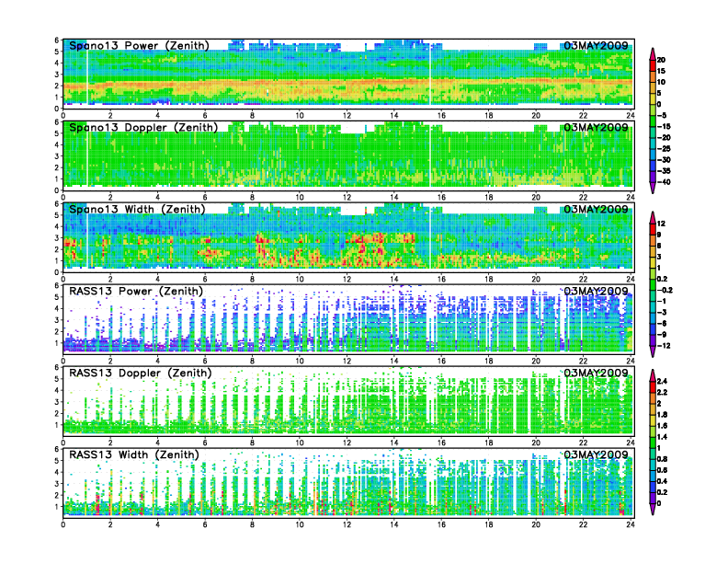Image resolution: width=728 pixels, height=563 pixels.
Task: Click the blue swatch beside 0.4 on bottom colorbar
Action: 653,487
